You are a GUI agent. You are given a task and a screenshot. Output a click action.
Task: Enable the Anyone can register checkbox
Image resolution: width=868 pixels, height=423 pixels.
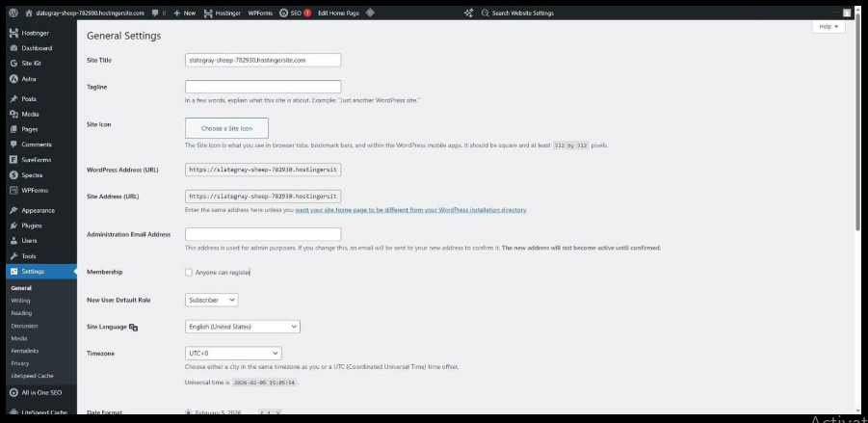pos(189,273)
